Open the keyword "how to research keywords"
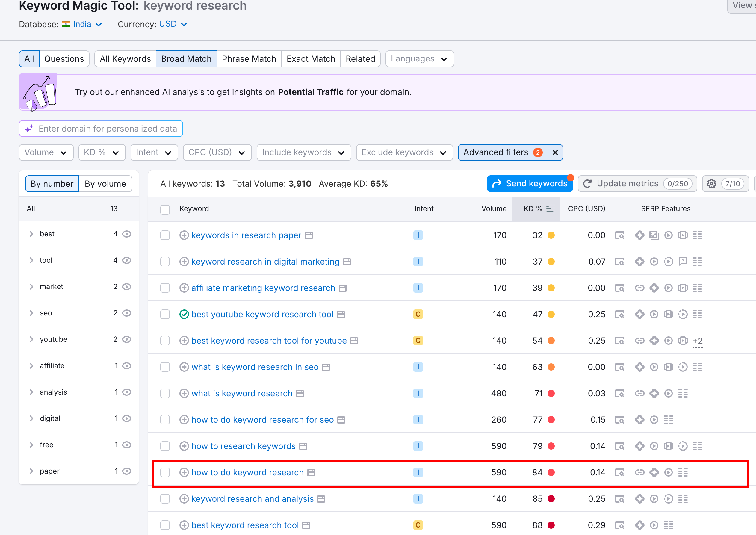Screen dimensions: 756x535 (243, 446)
